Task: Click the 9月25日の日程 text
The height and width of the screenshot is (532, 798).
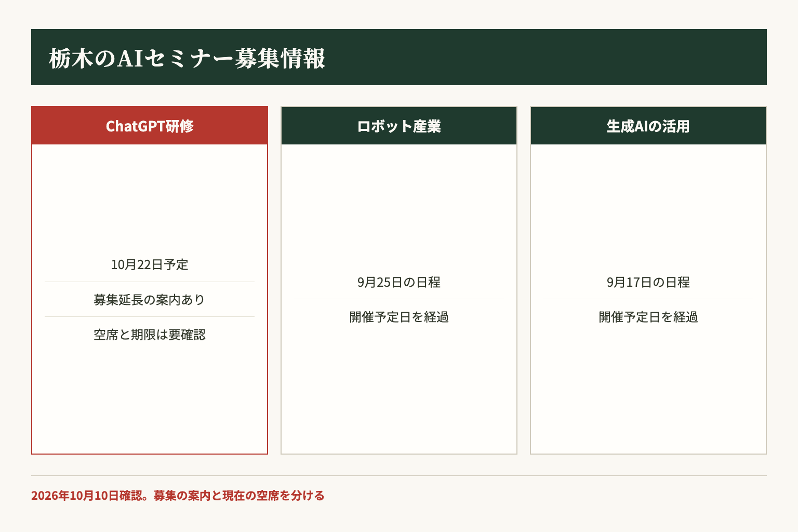Action: pos(399,282)
